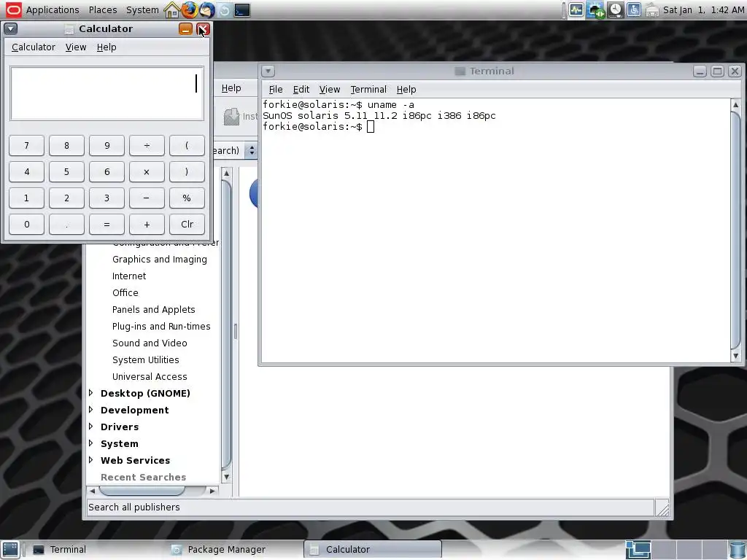The height and width of the screenshot is (560, 747).
Task: Open the Applications menu
Action: pos(53,10)
